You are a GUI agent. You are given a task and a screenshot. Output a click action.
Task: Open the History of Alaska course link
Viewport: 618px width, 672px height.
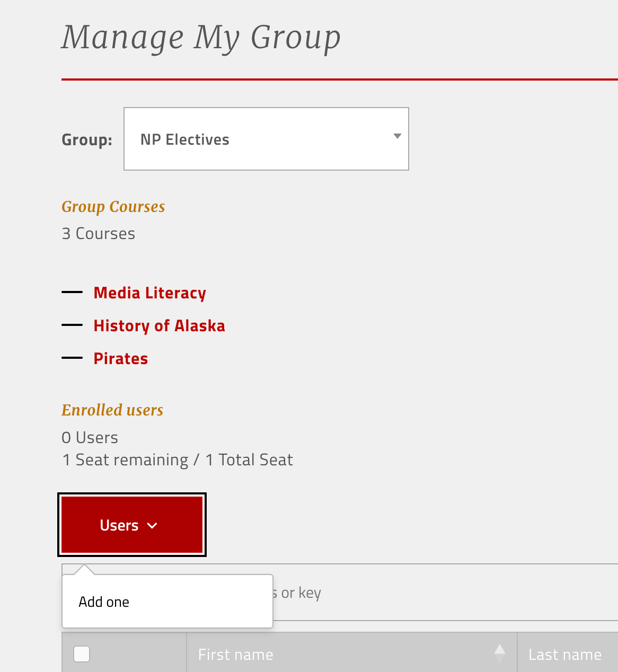pos(159,326)
